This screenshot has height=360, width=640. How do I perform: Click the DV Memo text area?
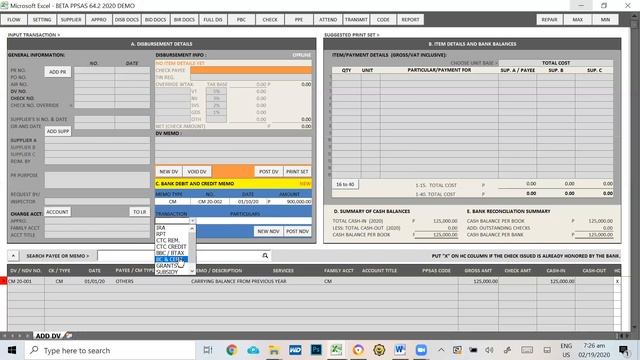pos(233,151)
